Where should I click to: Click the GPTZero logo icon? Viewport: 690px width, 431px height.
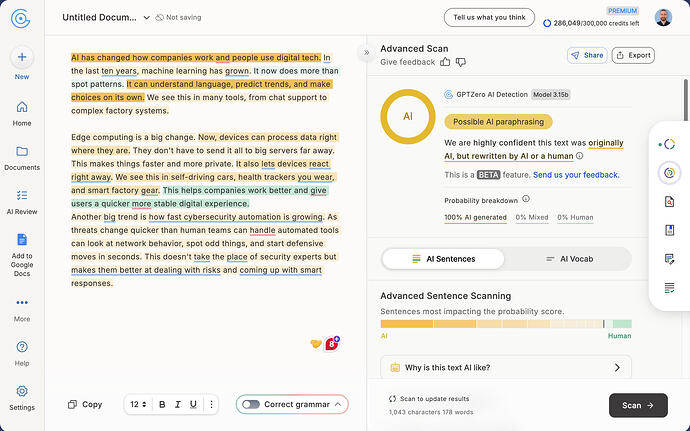[21, 19]
